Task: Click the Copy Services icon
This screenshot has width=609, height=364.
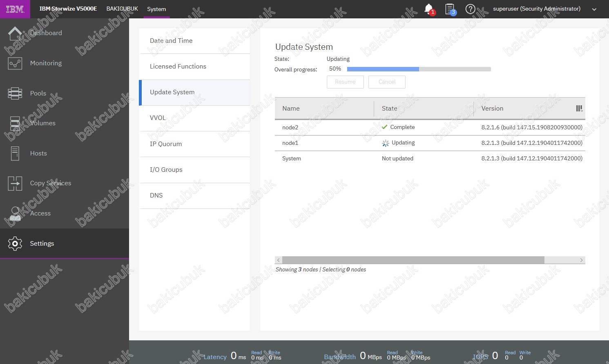Action: pyautogui.click(x=15, y=183)
